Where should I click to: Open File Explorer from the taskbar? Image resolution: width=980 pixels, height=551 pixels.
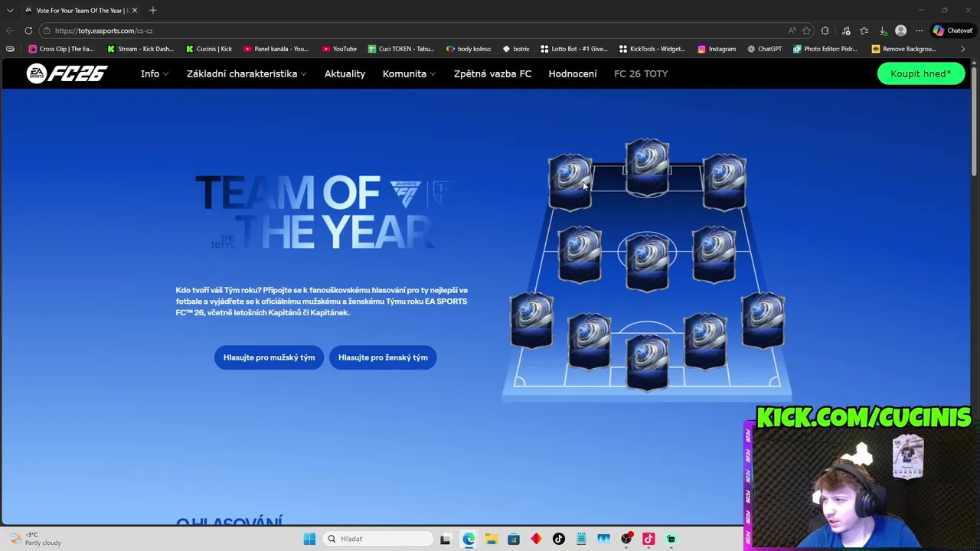click(491, 539)
